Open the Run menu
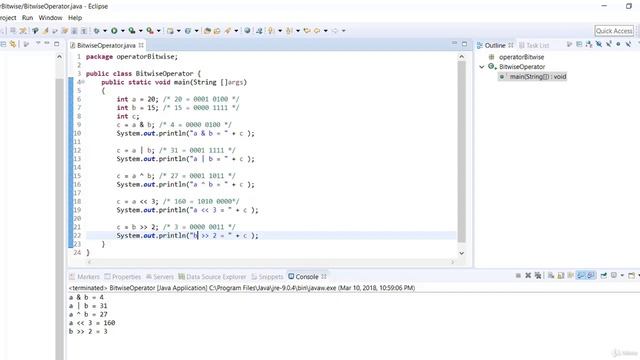Viewport: 640px width, 360px height. (27, 18)
